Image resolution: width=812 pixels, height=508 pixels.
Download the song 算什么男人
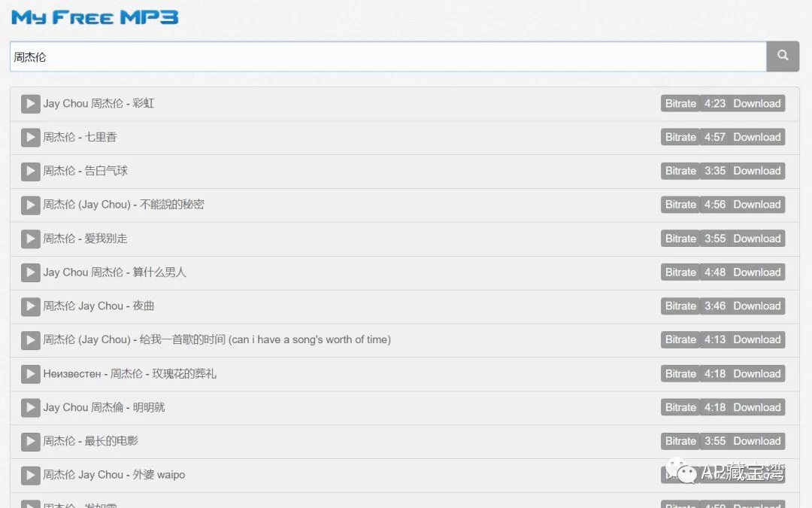tap(756, 272)
